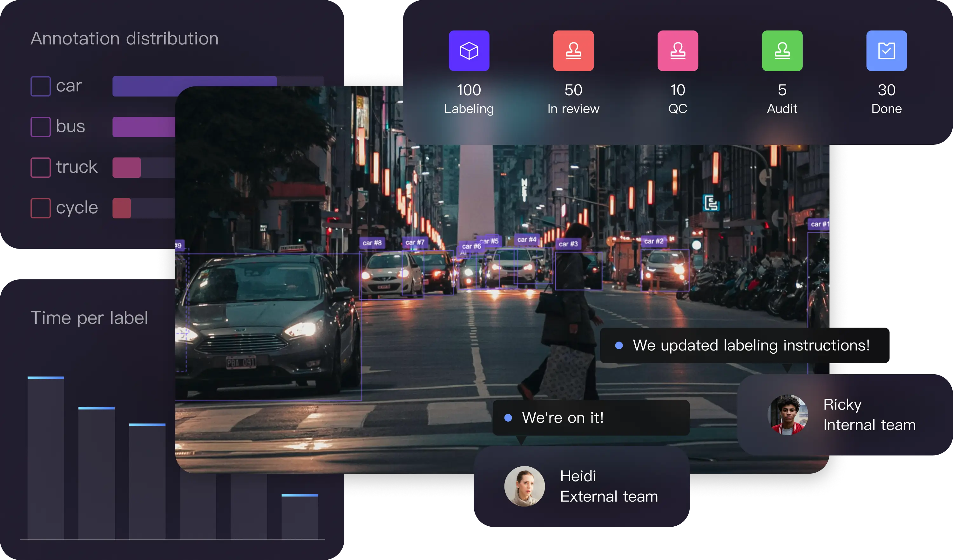Toggle the car class visibility checkbox
The height and width of the screenshot is (560, 953).
(x=41, y=85)
